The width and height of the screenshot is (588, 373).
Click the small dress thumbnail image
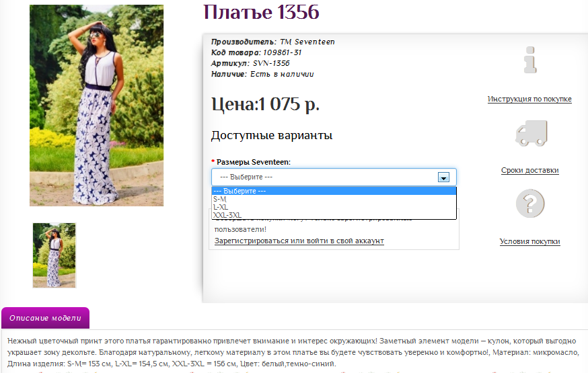(54, 255)
